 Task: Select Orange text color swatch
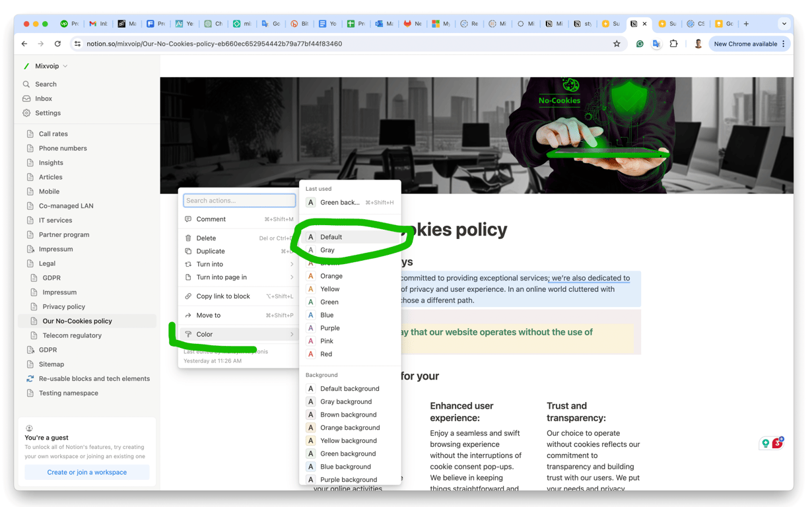(x=310, y=276)
